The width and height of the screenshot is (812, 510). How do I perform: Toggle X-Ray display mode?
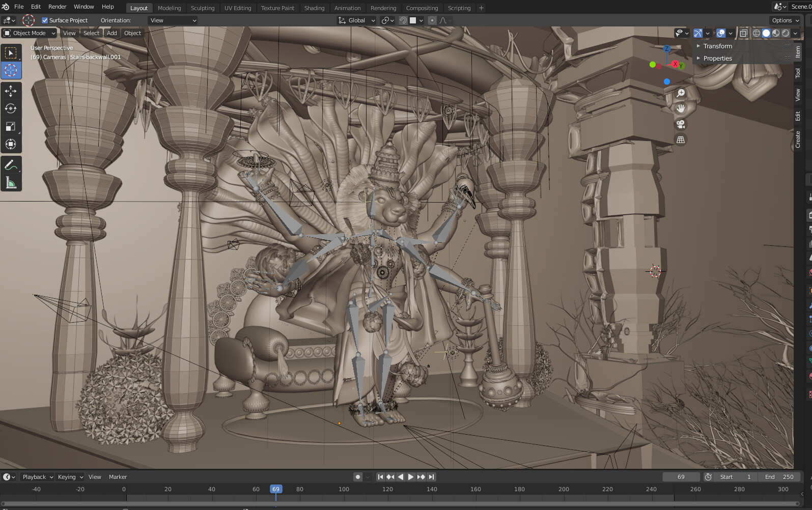point(744,33)
